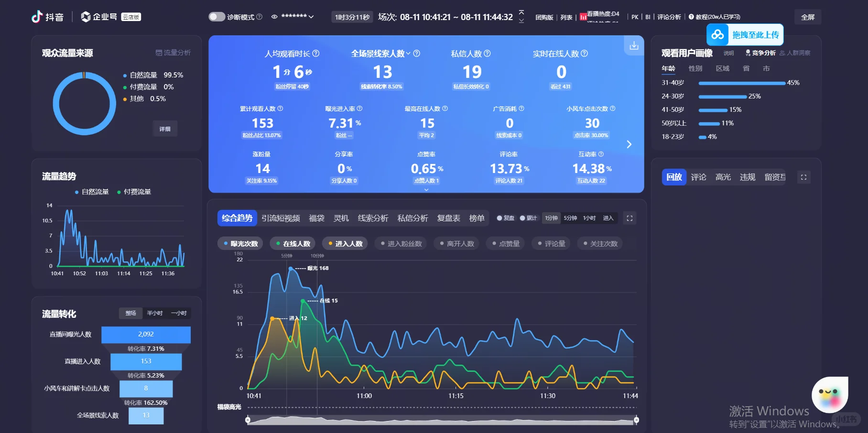Toggle the 诊断模式 switch
This screenshot has height=433, width=868.
click(x=217, y=17)
